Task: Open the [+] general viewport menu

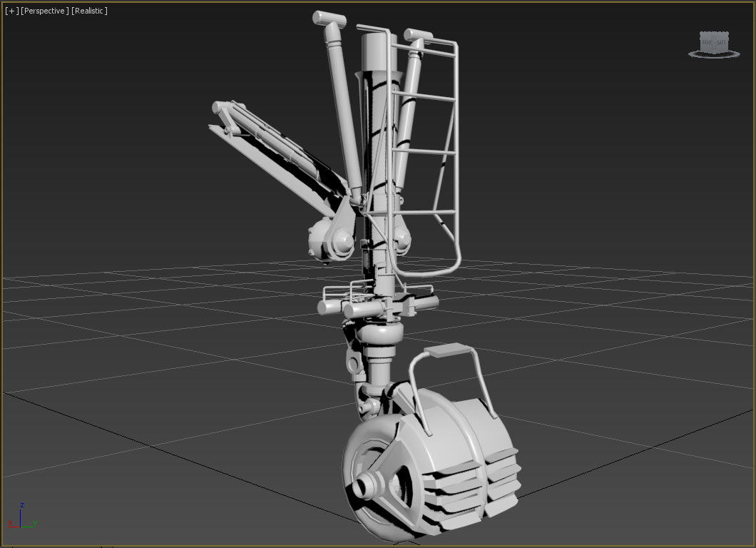Action: click(11, 11)
